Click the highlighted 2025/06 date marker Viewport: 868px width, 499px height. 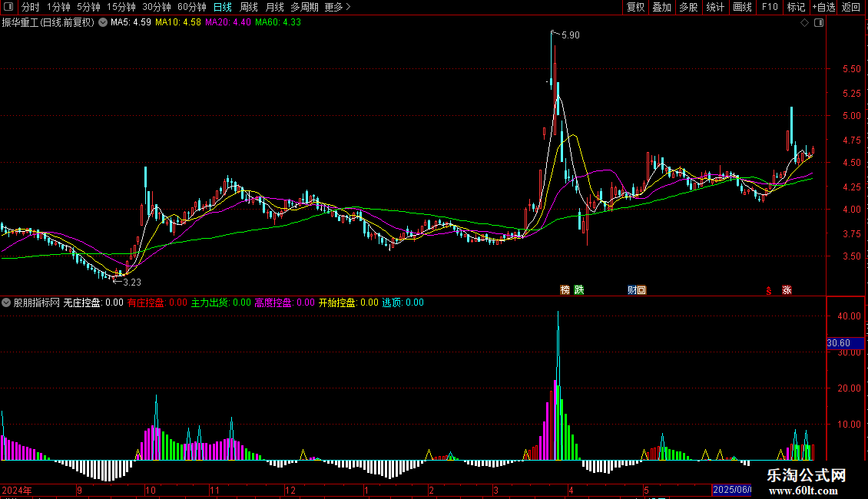pos(732,490)
